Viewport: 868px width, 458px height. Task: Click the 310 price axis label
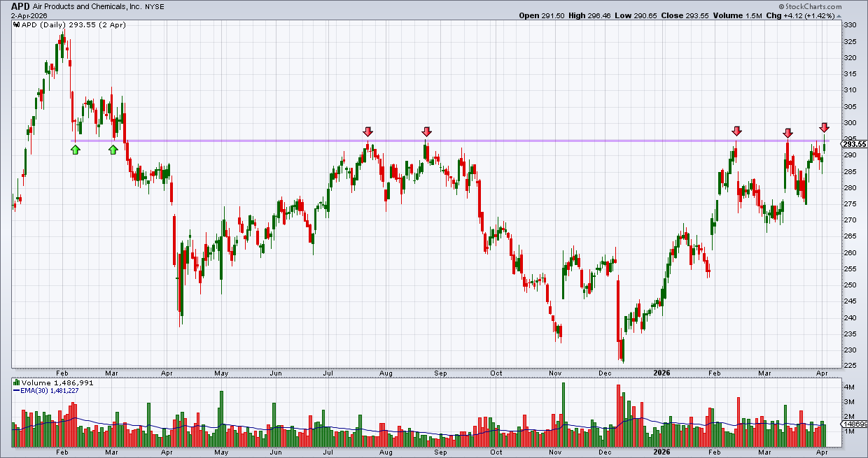850,90
